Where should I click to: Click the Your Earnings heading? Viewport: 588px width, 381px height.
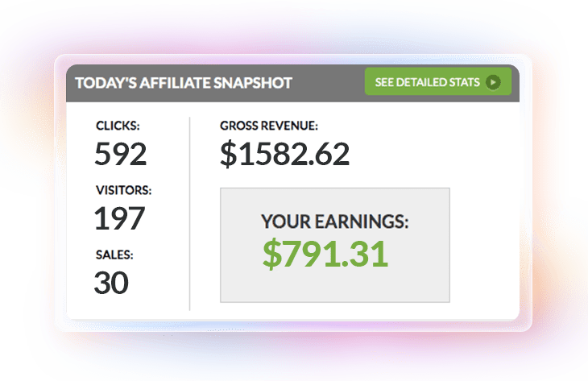pyautogui.click(x=335, y=222)
